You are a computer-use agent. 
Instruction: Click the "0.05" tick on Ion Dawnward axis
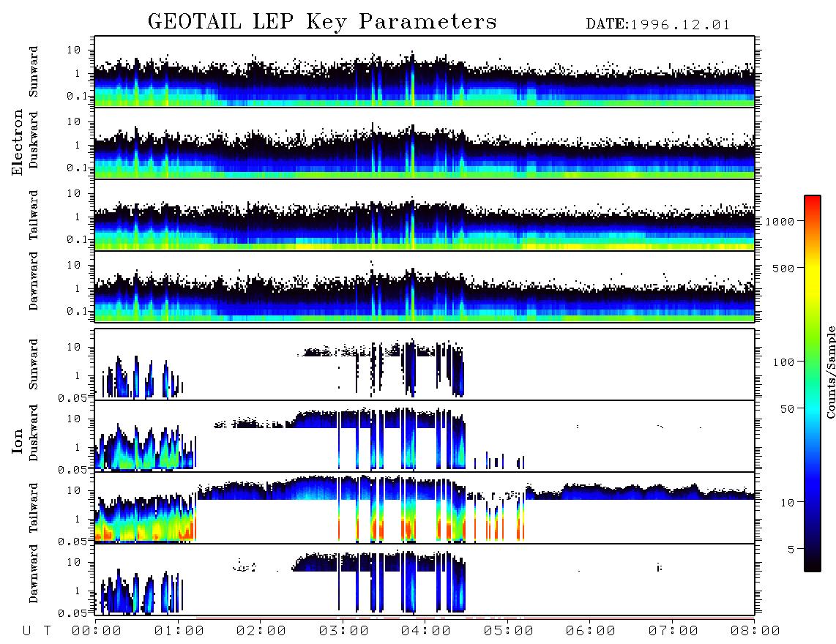[72, 613]
